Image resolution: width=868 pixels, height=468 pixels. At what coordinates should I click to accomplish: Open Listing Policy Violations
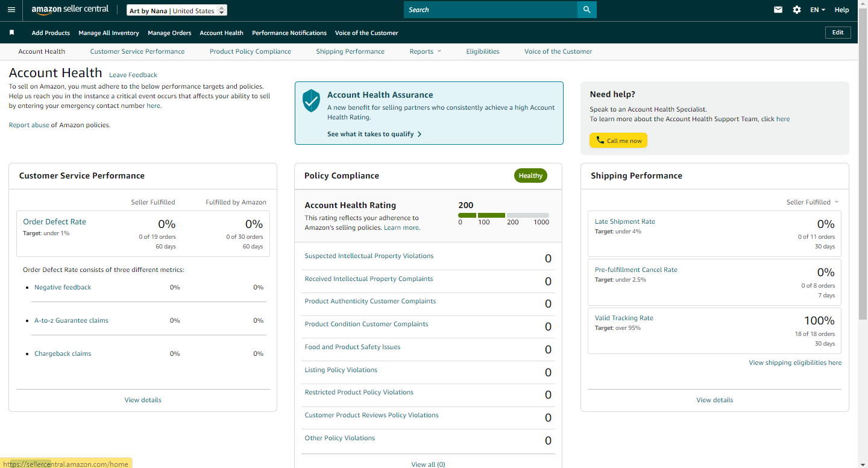pos(341,370)
